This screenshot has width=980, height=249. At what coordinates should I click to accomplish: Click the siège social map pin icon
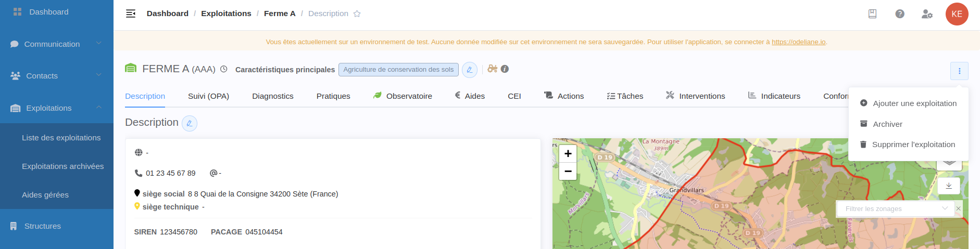point(137,193)
